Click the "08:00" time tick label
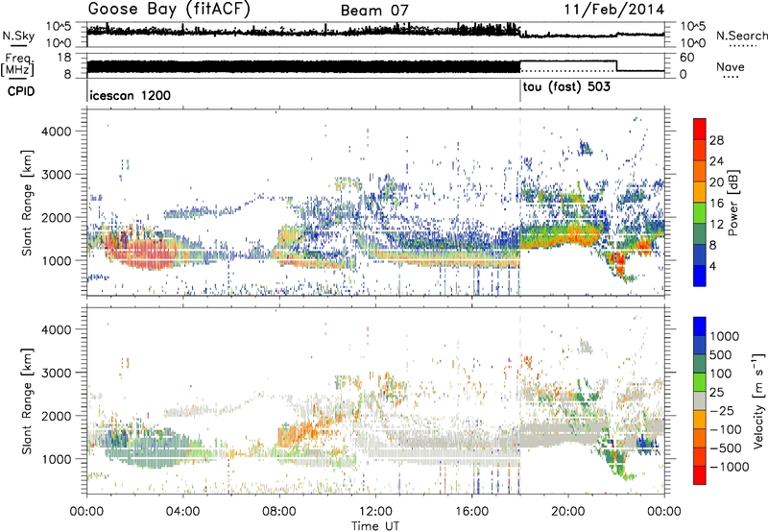 point(279,512)
